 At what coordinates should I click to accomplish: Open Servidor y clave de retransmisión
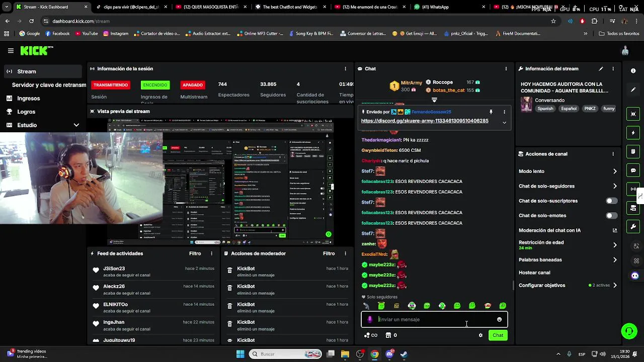[x=49, y=85]
